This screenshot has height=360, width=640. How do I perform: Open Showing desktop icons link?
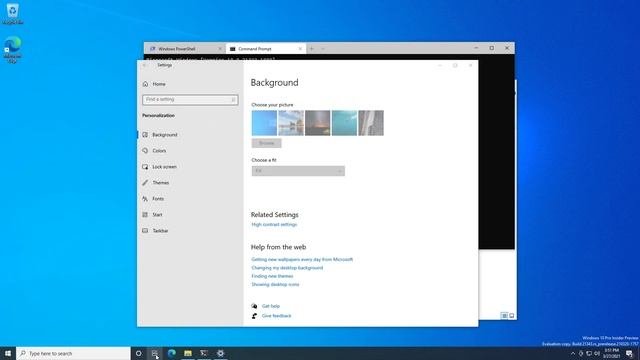pos(275,284)
